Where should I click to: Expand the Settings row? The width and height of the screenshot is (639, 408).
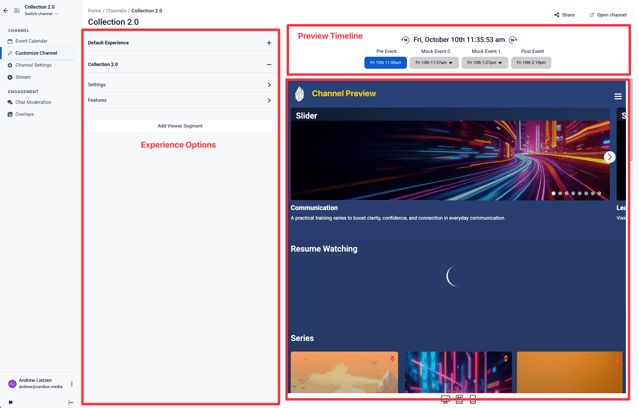point(269,85)
